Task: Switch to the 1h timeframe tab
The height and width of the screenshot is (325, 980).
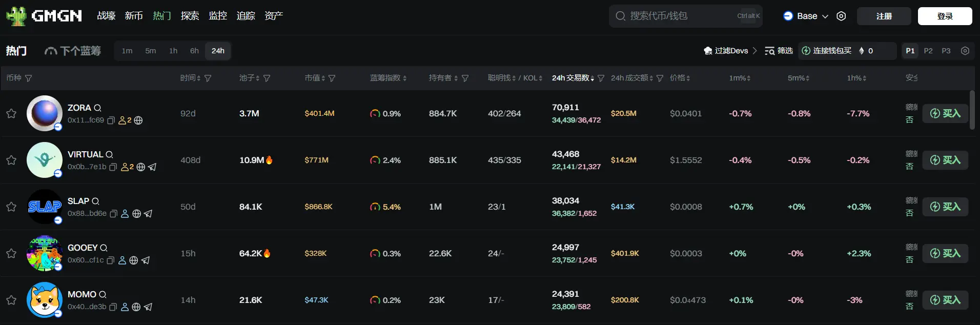Action: coord(173,51)
